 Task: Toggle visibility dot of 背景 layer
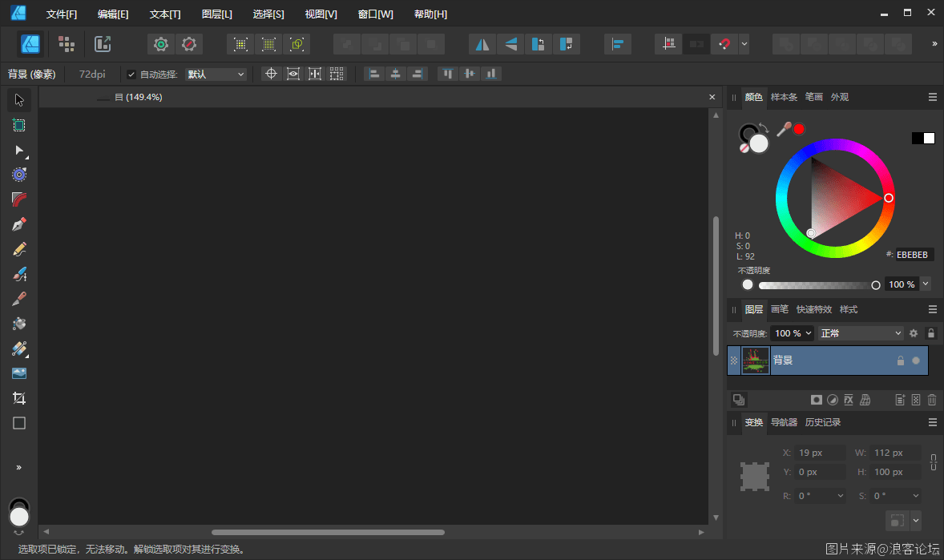916,361
